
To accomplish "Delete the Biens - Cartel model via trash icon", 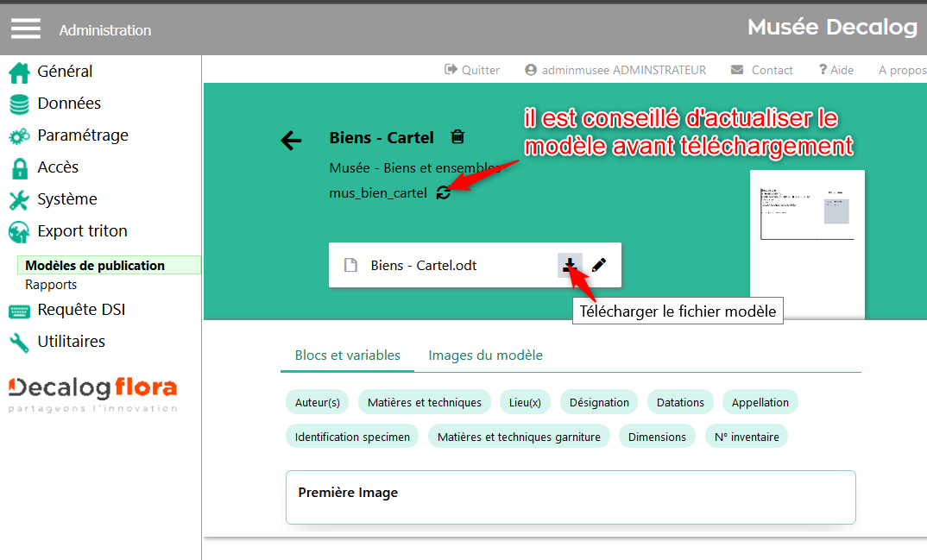I will 457,137.
